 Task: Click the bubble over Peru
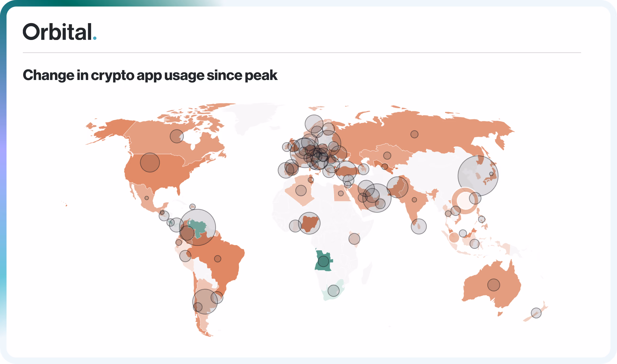click(185, 256)
